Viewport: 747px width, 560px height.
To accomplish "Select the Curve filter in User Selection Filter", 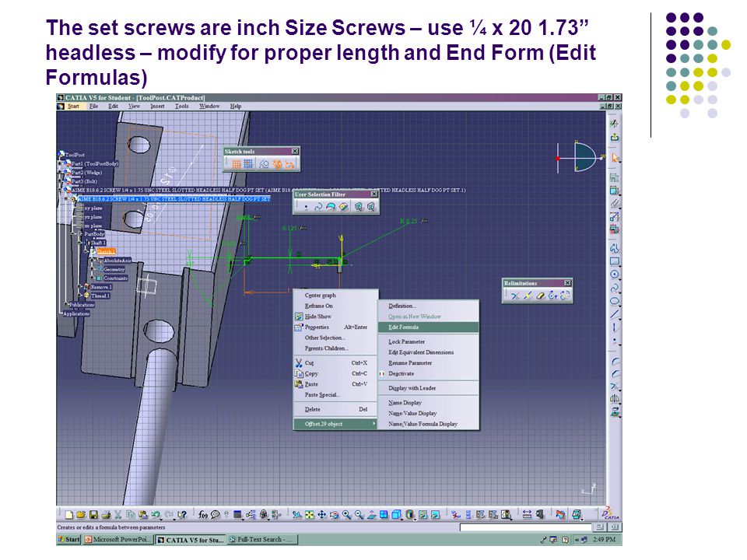I will point(317,207).
